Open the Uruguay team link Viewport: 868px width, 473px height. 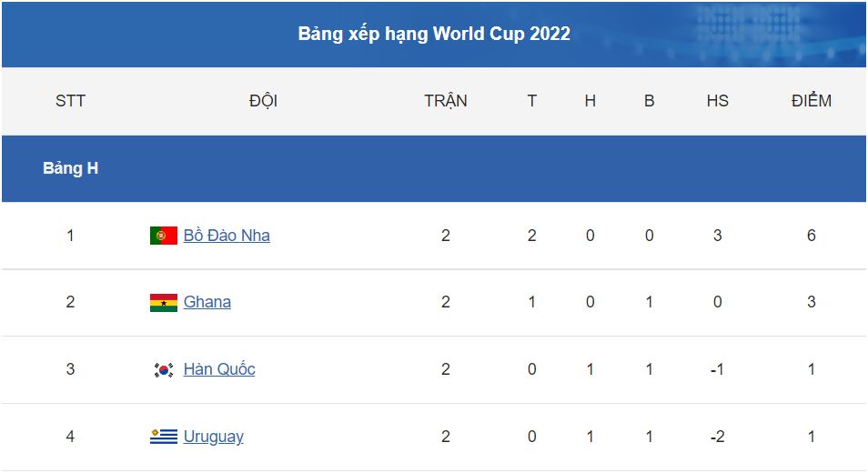[213, 437]
